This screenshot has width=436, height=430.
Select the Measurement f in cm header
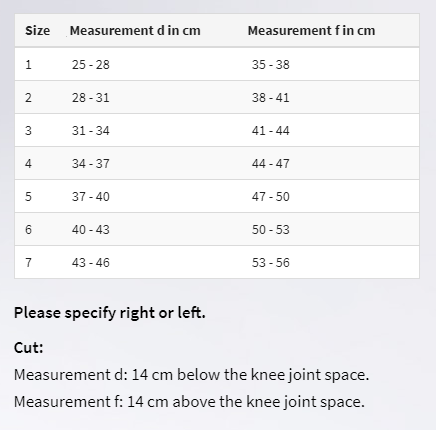click(311, 31)
